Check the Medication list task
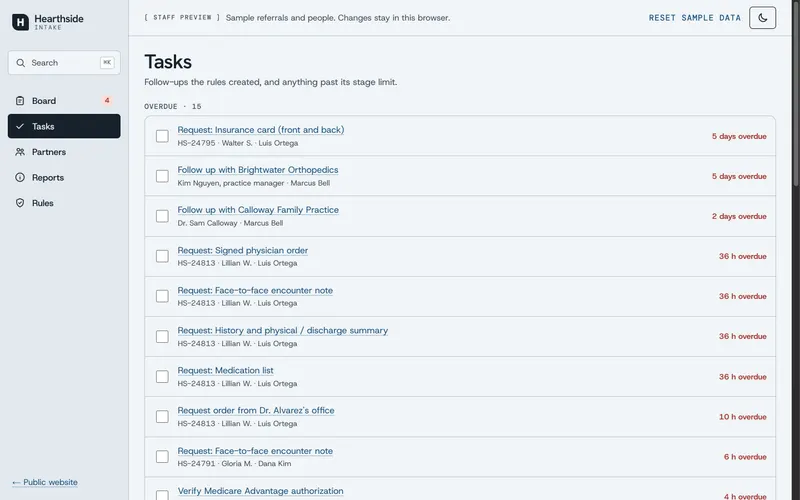This screenshot has height=500, width=800. click(162, 377)
